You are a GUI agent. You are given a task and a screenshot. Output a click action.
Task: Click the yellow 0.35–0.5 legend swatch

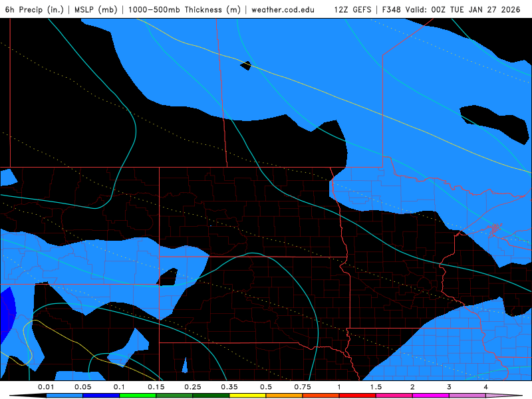point(247,396)
